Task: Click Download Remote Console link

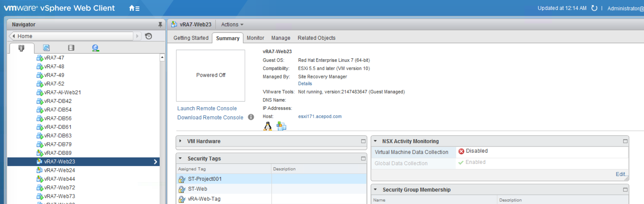Action: (x=210, y=117)
